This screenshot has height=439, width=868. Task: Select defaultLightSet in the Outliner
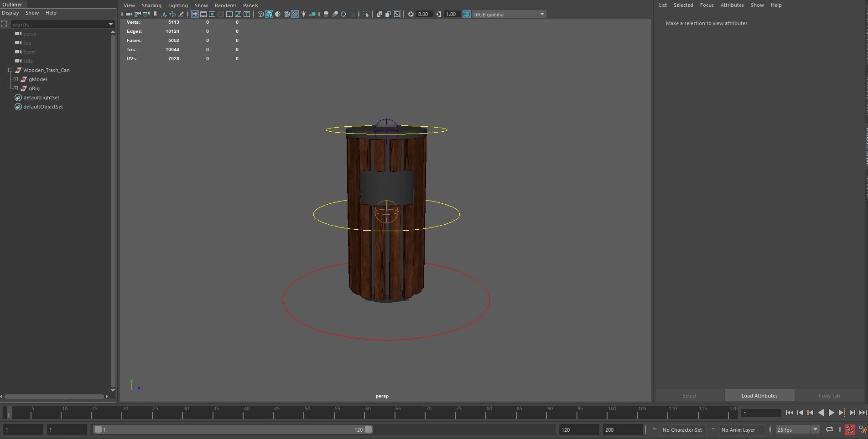pyautogui.click(x=41, y=98)
